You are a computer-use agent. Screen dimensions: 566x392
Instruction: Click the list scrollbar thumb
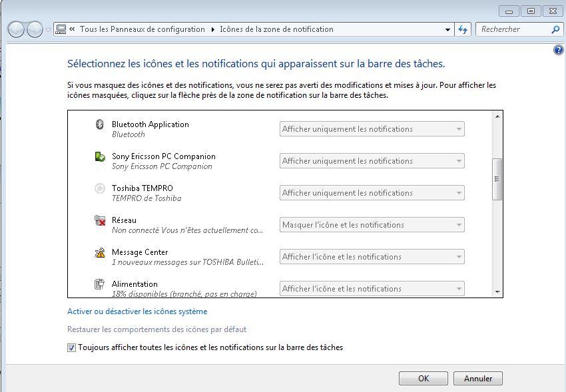497,179
